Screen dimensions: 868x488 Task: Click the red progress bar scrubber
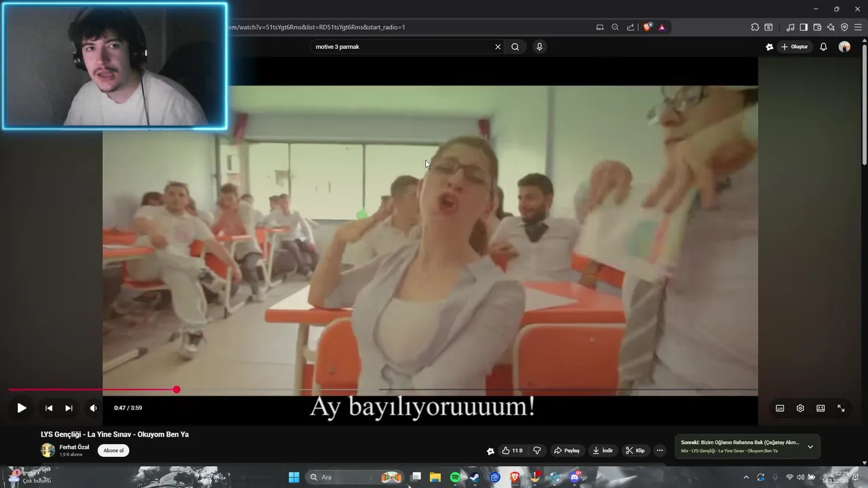point(176,390)
